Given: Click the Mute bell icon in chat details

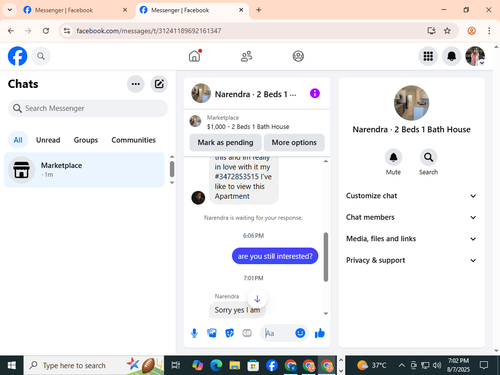Looking at the screenshot, I should [393, 157].
